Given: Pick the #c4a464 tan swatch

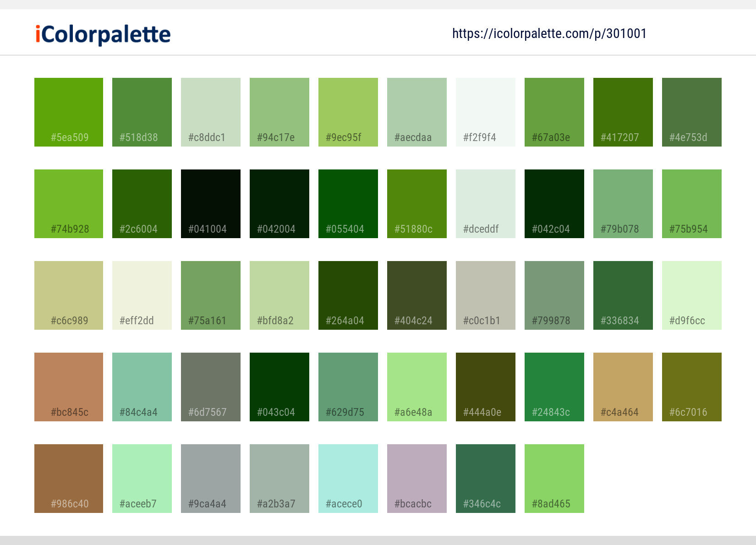Looking at the screenshot, I should coord(623,387).
